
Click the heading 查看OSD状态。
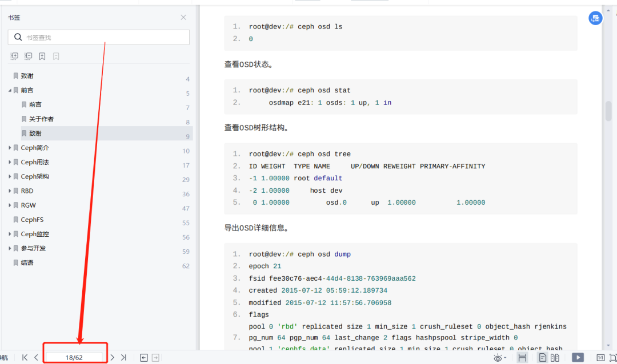(x=250, y=64)
